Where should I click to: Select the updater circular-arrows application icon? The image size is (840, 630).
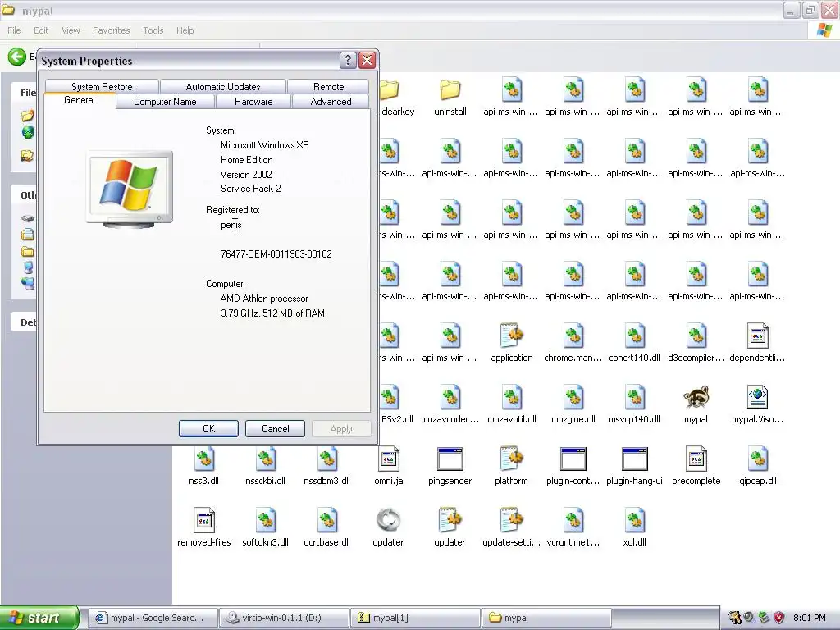[388, 520]
